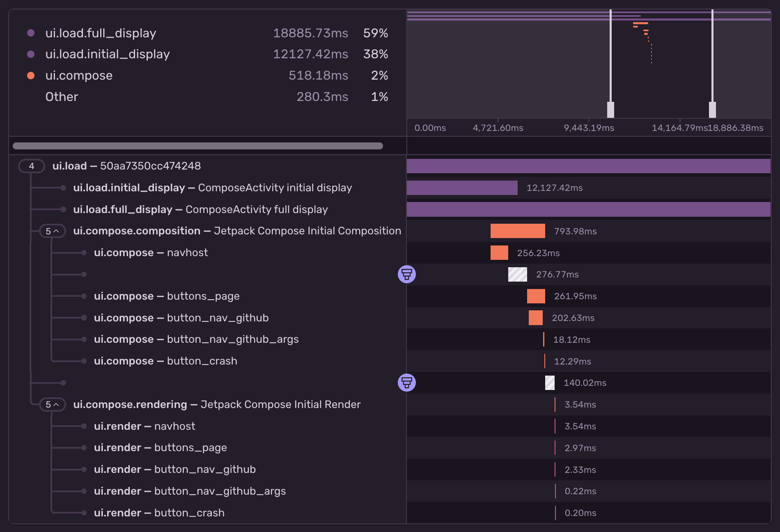Click the striped 276.77ms autogrouped span bar
This screenshot has height=532, width=780.
click(518, 274)
